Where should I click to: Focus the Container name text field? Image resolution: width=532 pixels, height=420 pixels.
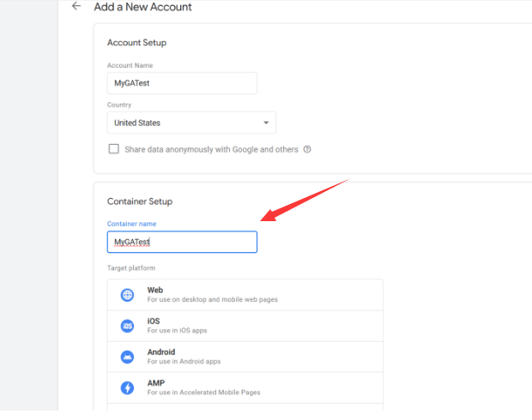coord(182,243)
